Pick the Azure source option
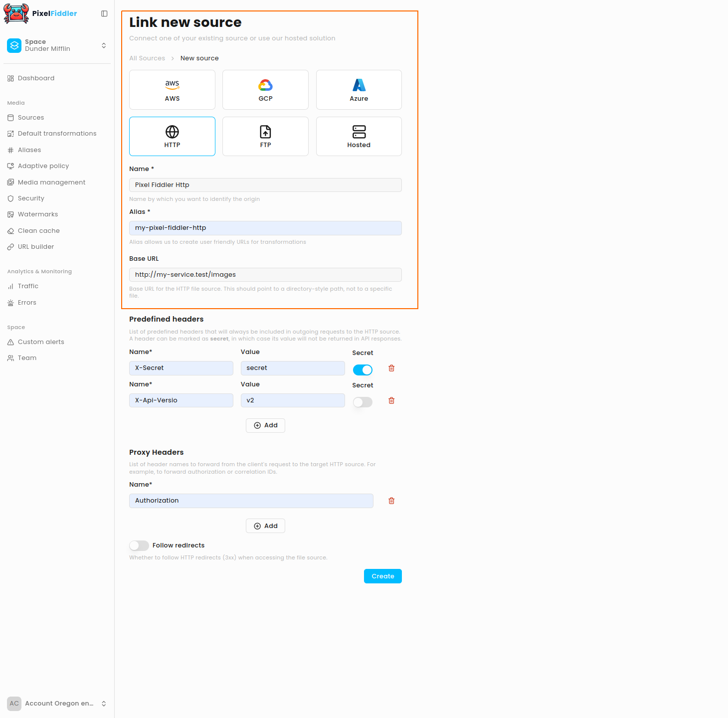This screenshot has width=728, height=718. point(359,90)
